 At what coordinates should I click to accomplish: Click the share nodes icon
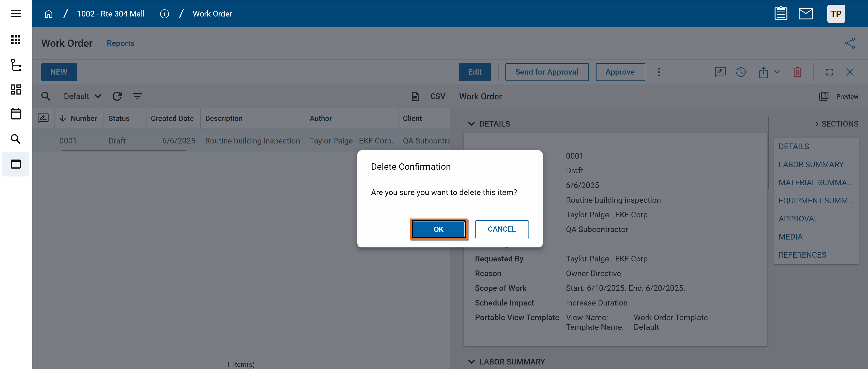tap(849, 43)
